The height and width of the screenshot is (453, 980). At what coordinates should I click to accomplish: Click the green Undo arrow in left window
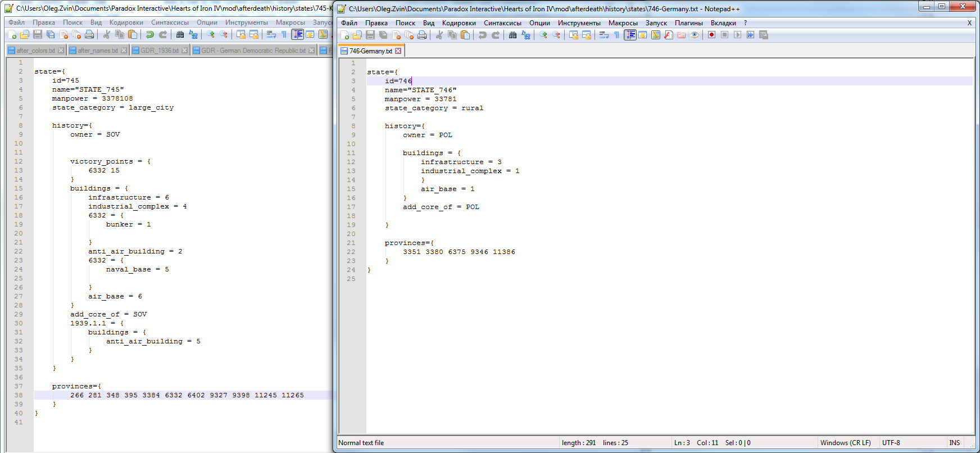(149, 34)
